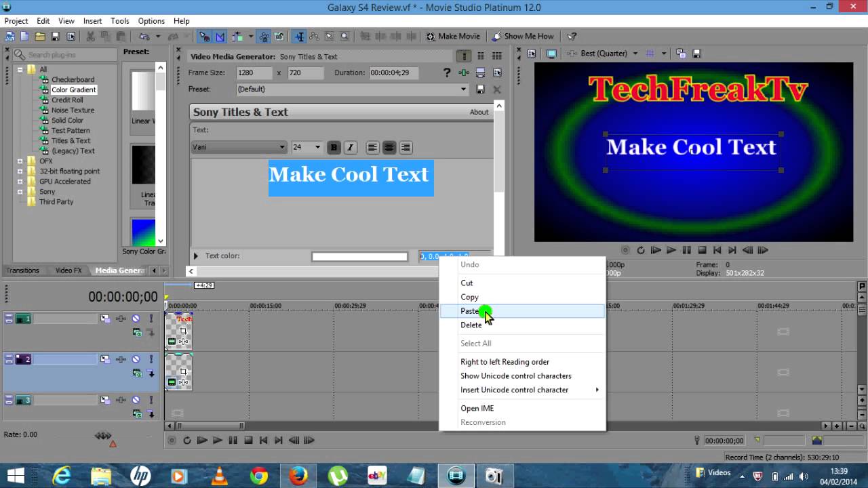The width and height of the screenshot is (868, 488).
Task: Switch to the Transitions tab
Action: click(23, 270)
